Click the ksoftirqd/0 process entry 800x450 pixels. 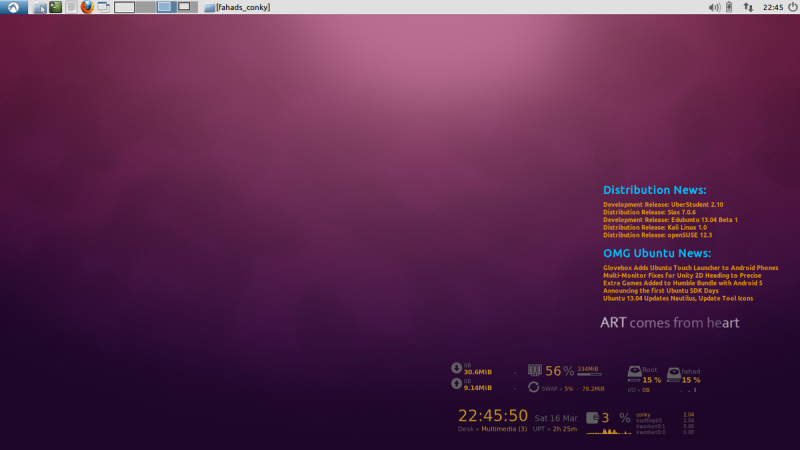(649, 420)
